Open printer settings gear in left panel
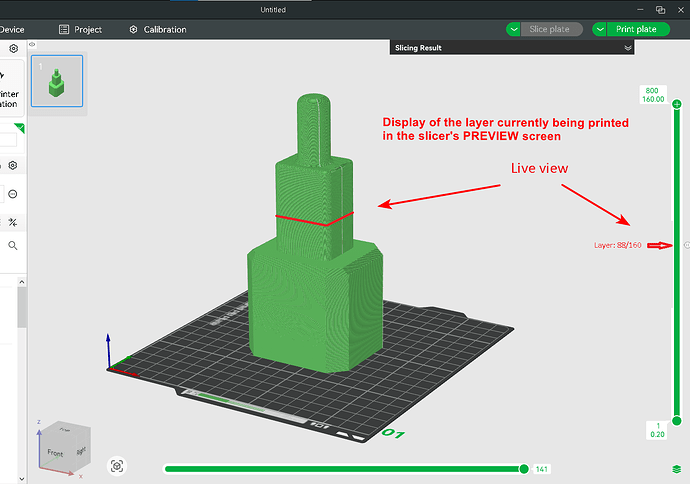This screenshot has width=690, height=484. click(x=14, y=48)
